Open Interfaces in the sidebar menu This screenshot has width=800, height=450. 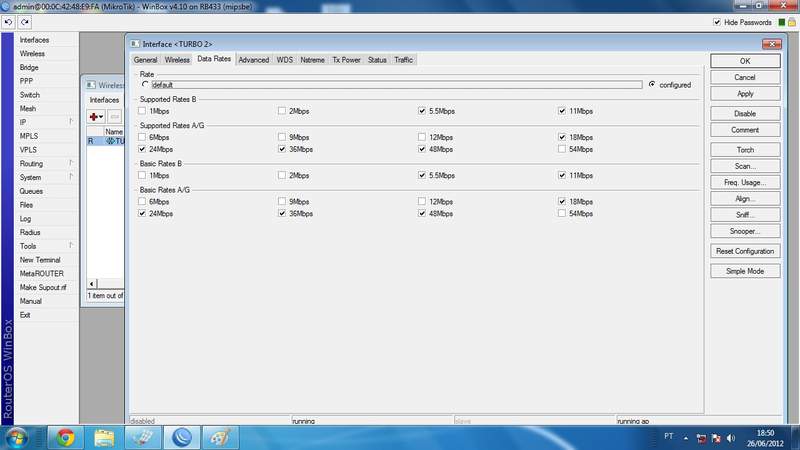[x=34, y=40]
